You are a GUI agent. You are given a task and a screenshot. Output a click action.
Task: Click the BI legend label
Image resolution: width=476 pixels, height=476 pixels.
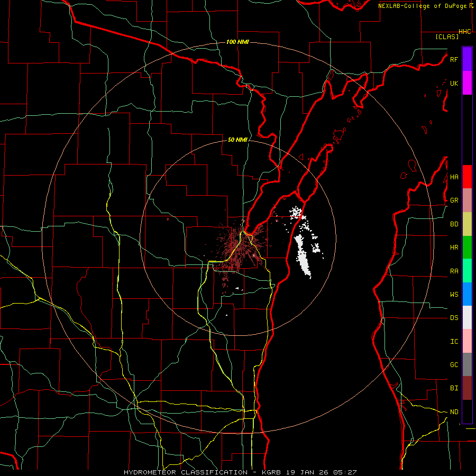[x=454, y=388]
